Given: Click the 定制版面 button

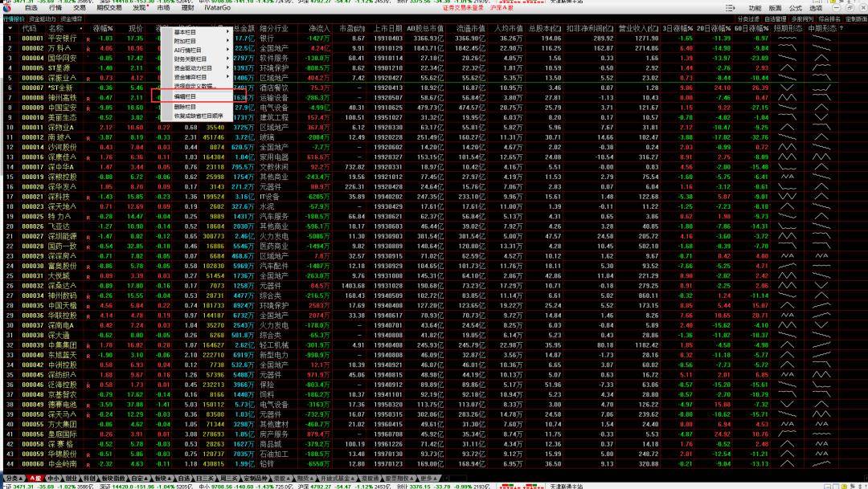Looking at the screenshot, I should (x=856, y=18).
